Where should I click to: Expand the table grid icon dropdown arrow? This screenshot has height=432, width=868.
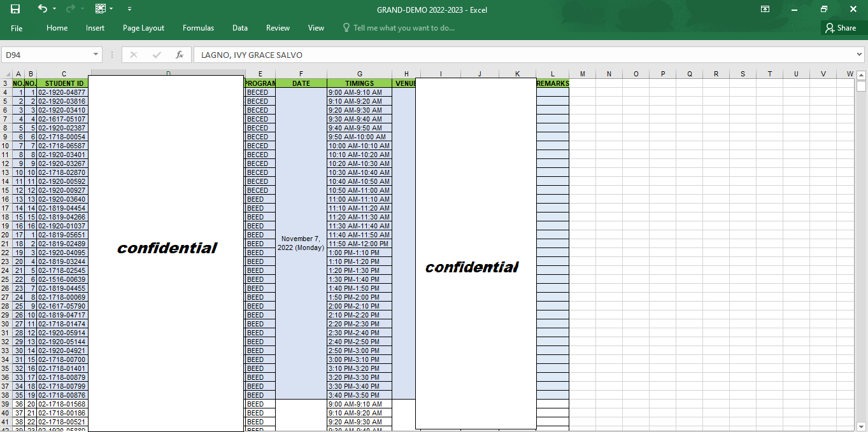point(111,9)
